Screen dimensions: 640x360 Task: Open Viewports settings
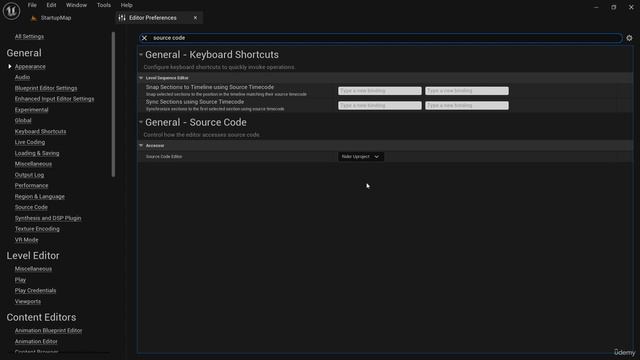tap(28, 302)
